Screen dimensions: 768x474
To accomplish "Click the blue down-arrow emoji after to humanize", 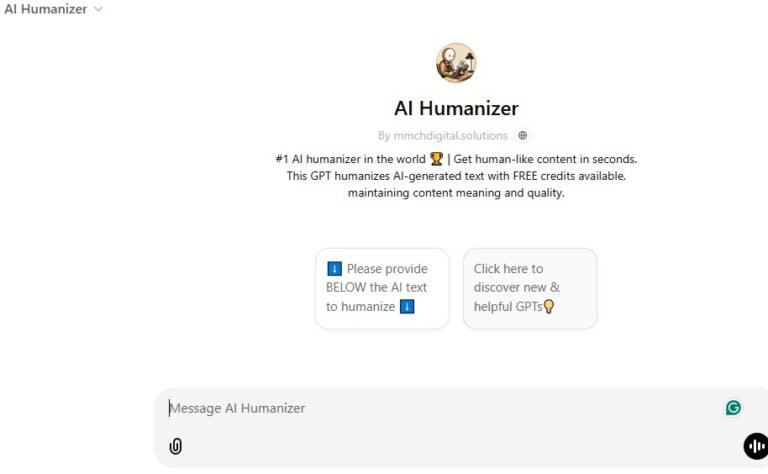I will (x=407, y=307).
